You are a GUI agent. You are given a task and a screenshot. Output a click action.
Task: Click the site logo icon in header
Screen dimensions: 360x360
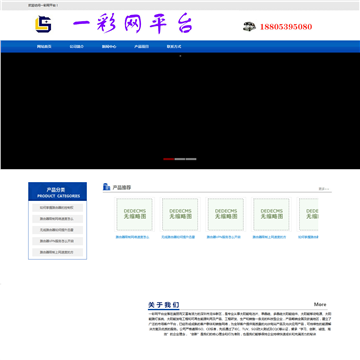(43, 24)
